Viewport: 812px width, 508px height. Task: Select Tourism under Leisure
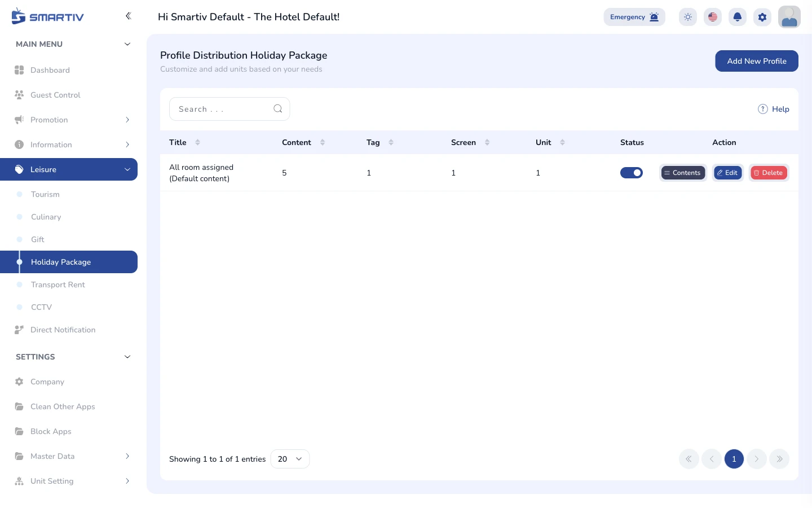69,194
